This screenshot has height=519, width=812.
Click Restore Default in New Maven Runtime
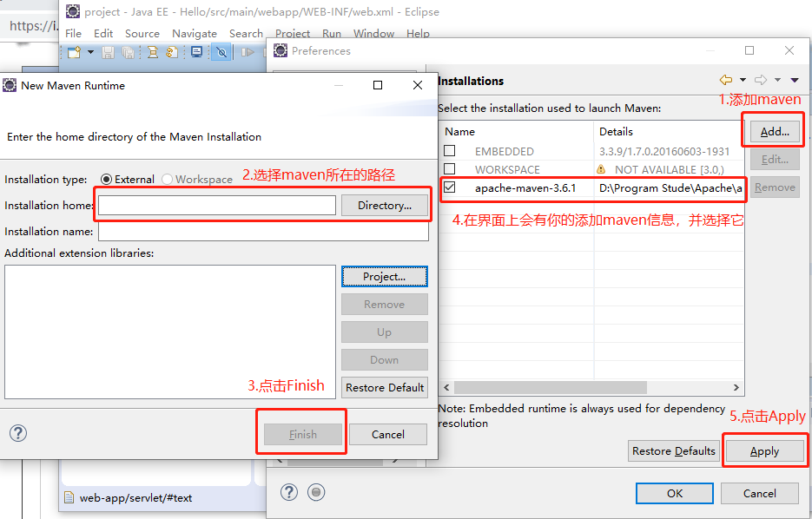point(384,388)
